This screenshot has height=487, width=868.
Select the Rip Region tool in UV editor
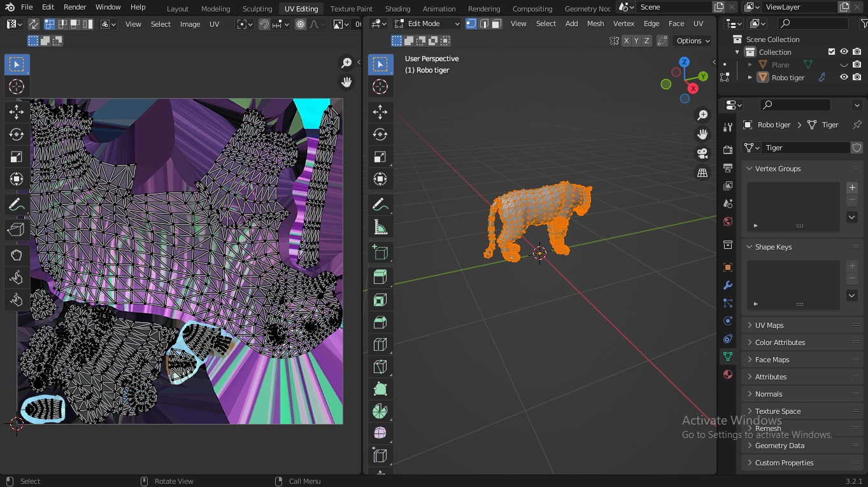(17, 229)
